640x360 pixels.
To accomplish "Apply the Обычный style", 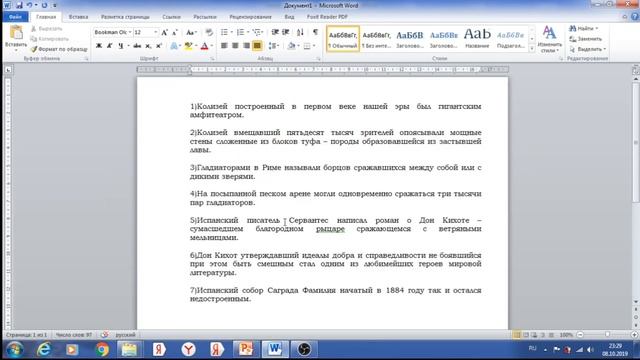I will point(343,39).
